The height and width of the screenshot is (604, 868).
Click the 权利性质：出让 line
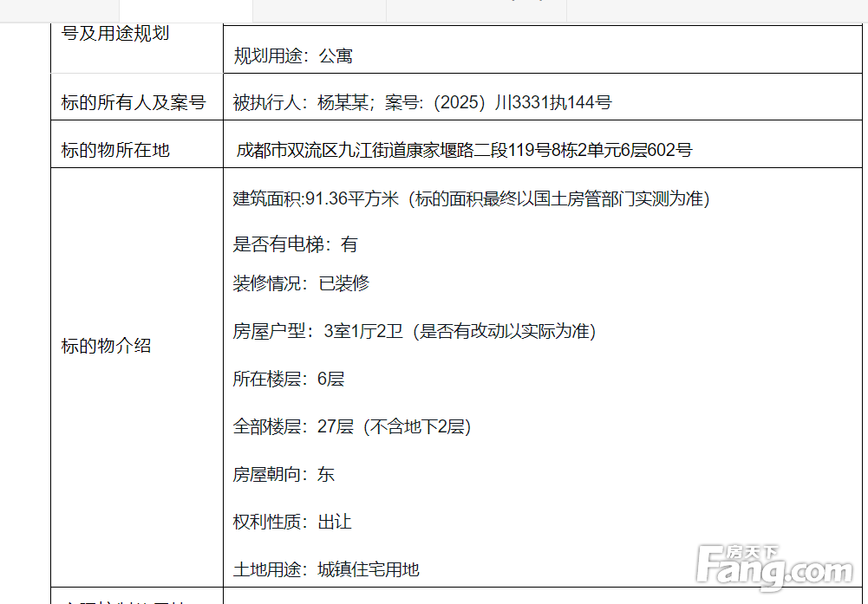click(x=292, y=522)
